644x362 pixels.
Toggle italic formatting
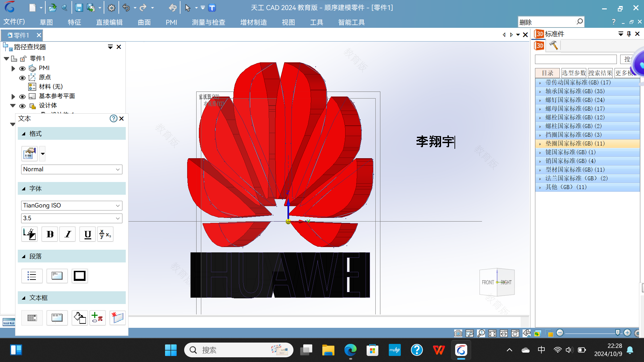67,234
